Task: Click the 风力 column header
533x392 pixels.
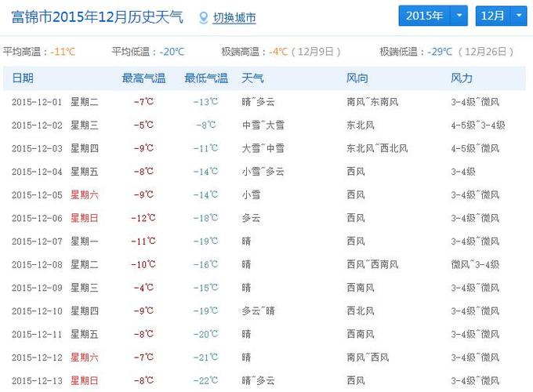Action: pos(462,78)
